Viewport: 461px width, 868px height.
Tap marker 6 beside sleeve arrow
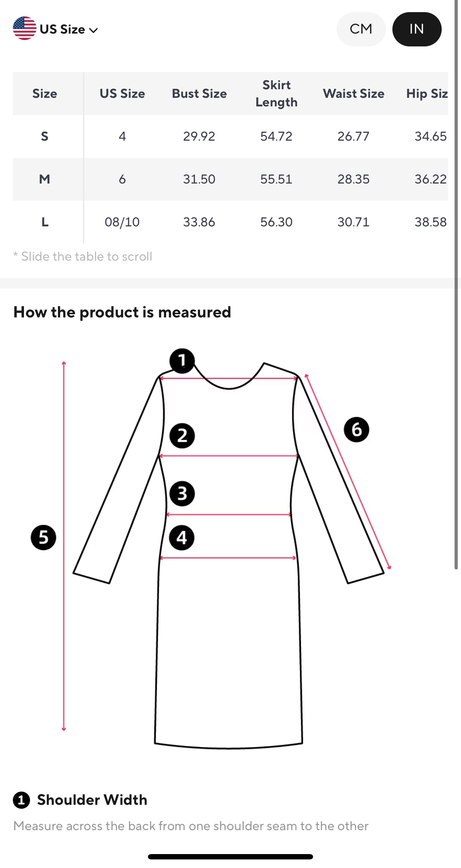click(x=356, y=430)
